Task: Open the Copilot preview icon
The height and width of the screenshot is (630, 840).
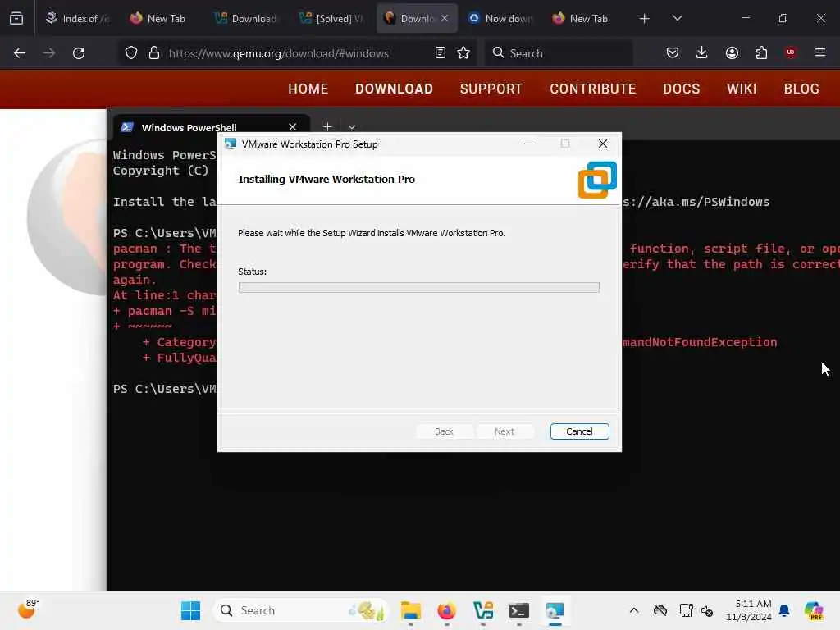Action: 814,610
